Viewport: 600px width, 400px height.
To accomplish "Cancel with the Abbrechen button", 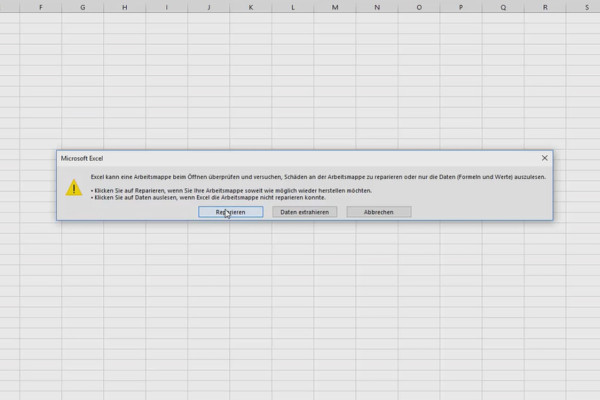I will 379,212.
